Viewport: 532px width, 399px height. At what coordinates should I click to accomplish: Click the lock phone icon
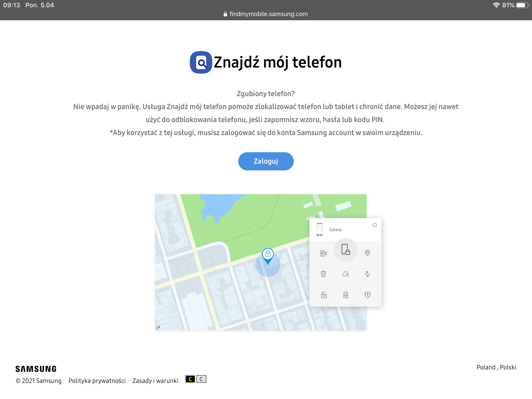pyautogui.click(x=345, y=250)
